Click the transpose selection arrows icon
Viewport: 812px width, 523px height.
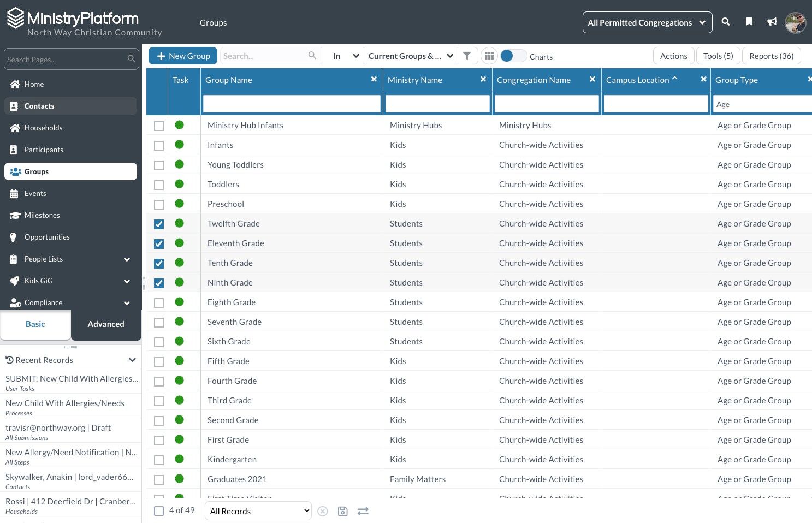pos(363,511)
